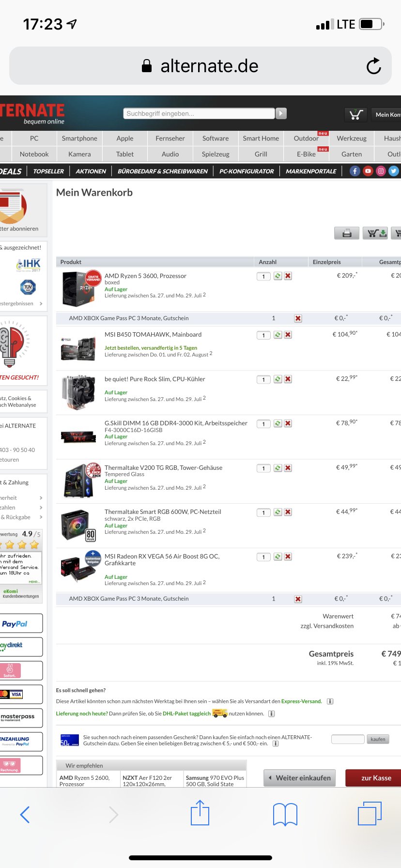Select AKTIONEN in the black bar
The height and width of the screenshot is (868, 401).
click(91, 171)
